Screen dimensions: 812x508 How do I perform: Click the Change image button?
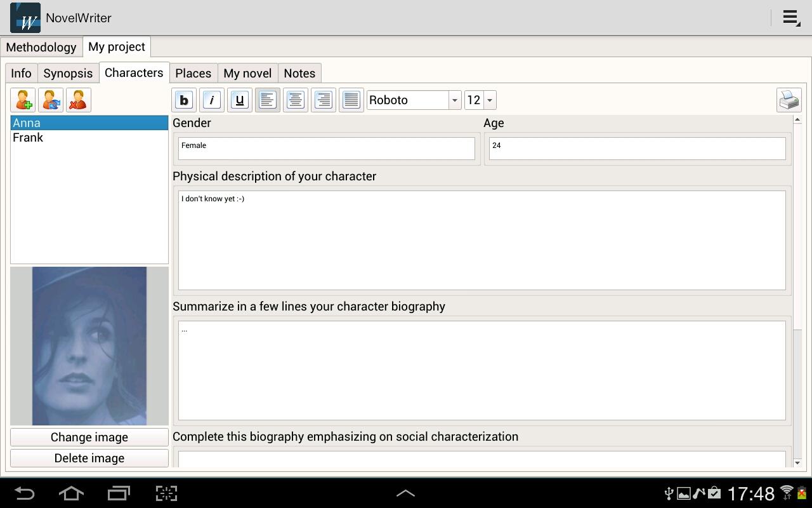click(x=89, y=437)
